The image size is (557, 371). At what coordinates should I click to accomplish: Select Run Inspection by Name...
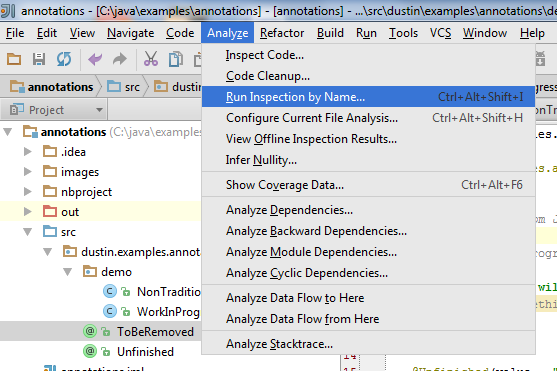368,97
